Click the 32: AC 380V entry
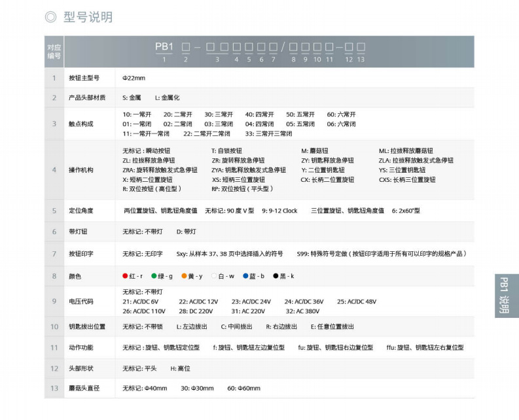This screenshot has height=420, width=519. tap(302, 311)
